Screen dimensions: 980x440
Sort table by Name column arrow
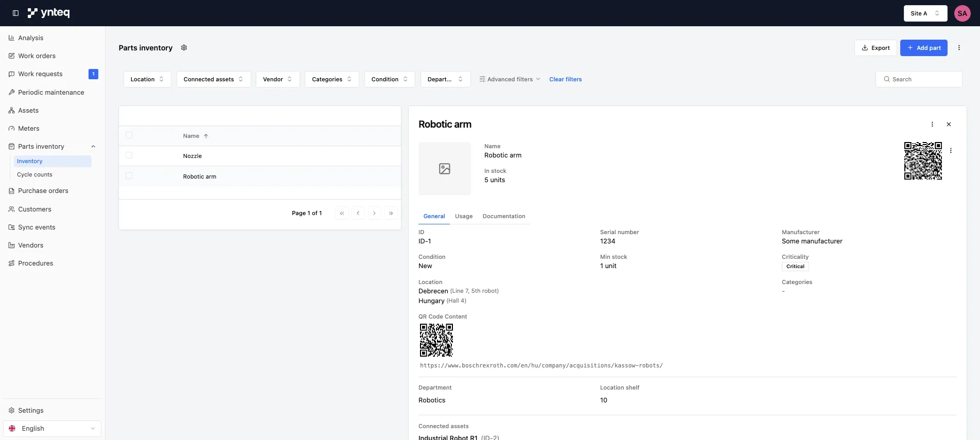[206, 136]
